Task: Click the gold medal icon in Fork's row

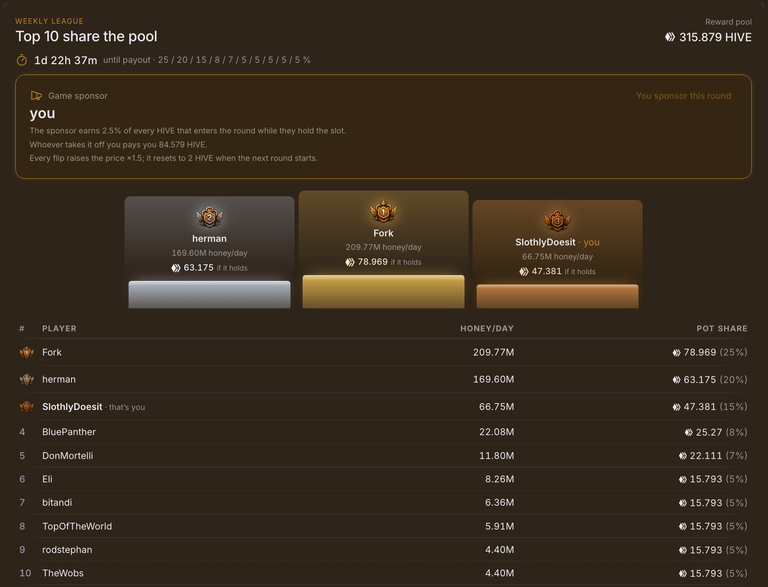Action: (x=26, y=352)
